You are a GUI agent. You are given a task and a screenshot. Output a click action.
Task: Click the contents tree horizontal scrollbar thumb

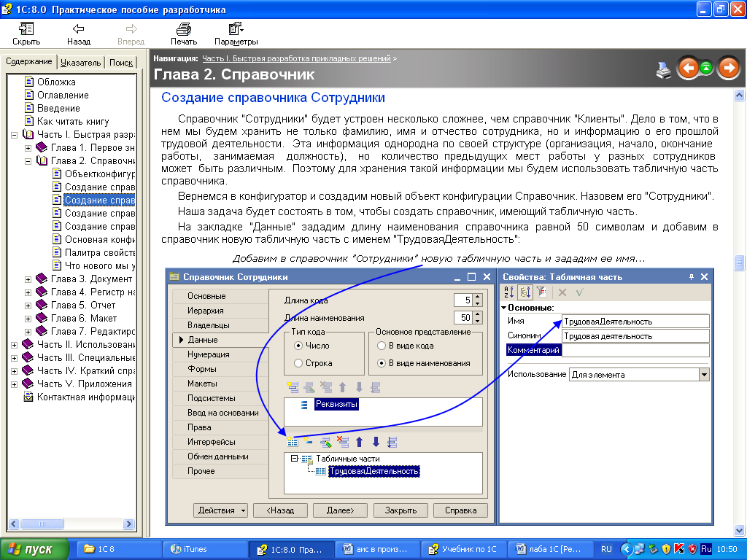[42, 524]
